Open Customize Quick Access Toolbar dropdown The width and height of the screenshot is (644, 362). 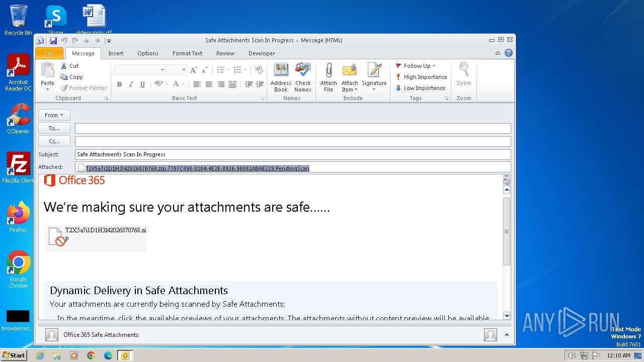(x=109, y=41)
